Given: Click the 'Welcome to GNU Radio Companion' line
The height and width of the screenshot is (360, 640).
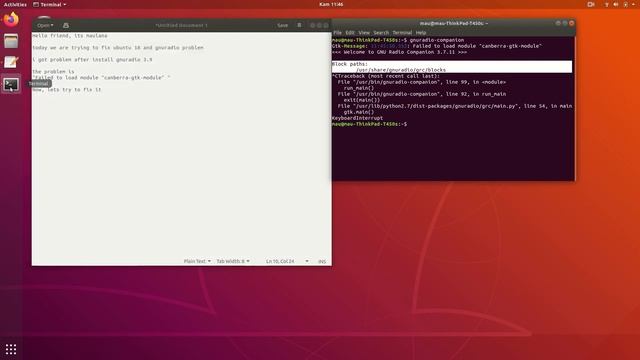Looking at the screenshot, I should click(x=399, y=52).
